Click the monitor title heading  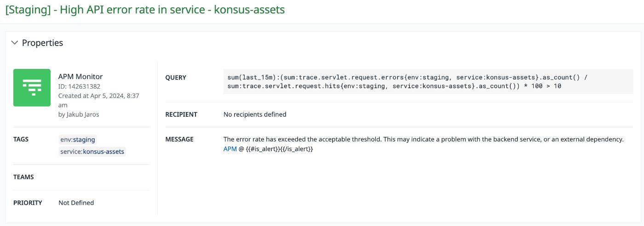point(145,10)
